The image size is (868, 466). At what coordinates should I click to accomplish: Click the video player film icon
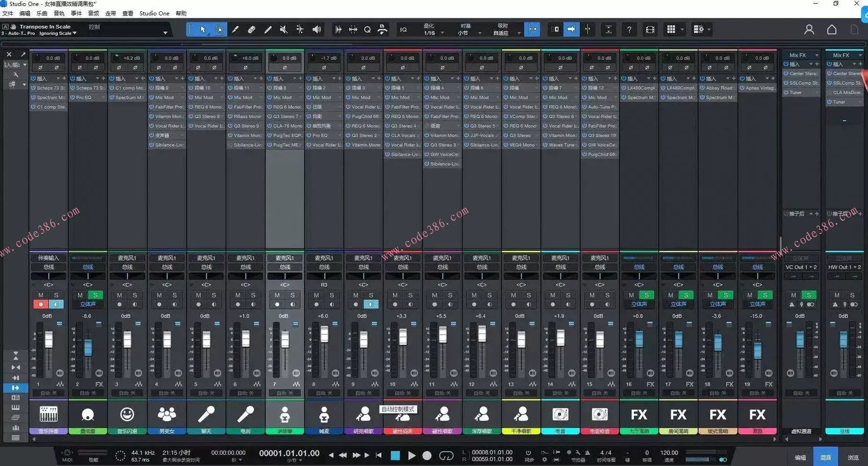[x=650, y=29]
